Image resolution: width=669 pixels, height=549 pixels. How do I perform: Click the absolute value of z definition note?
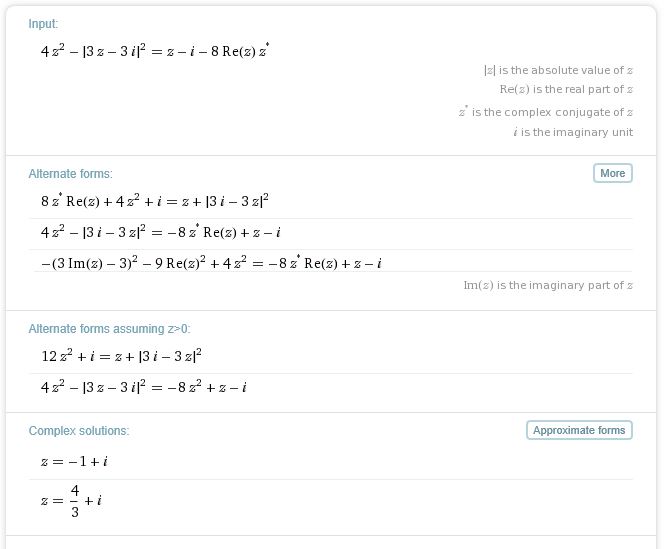pos(557,70)
